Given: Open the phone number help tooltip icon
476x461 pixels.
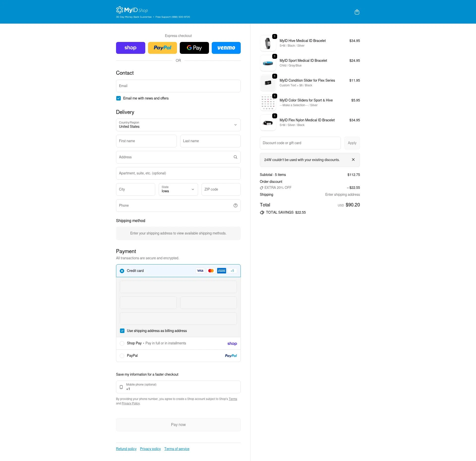Looking at the screenshot, I should [235, 205].
